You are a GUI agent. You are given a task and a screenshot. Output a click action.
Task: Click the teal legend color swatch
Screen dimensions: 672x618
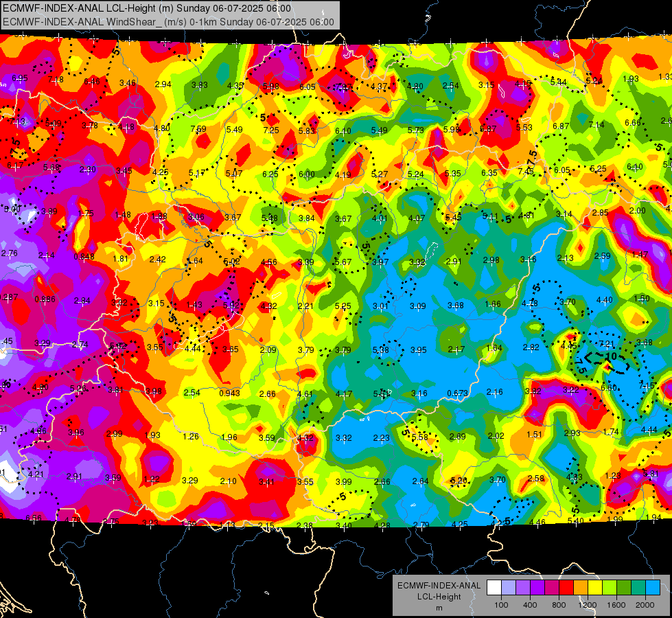638,588
